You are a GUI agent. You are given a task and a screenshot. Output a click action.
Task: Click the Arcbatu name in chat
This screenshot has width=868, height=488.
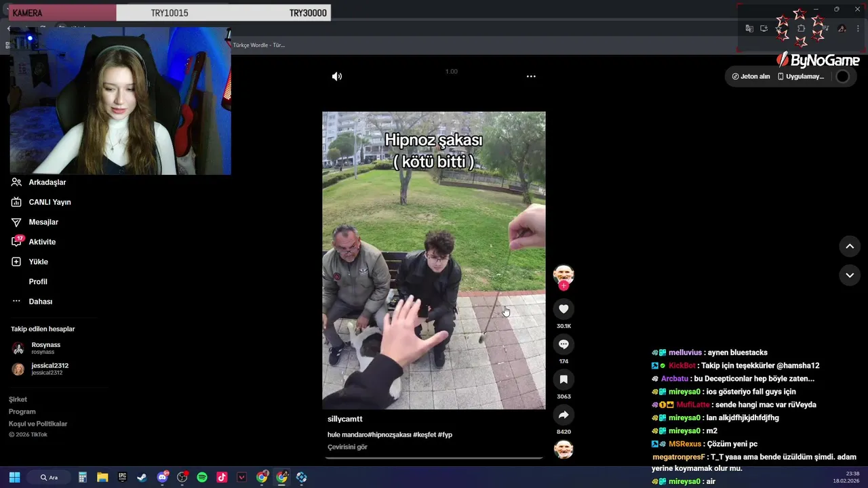click(x=675, y=379)
